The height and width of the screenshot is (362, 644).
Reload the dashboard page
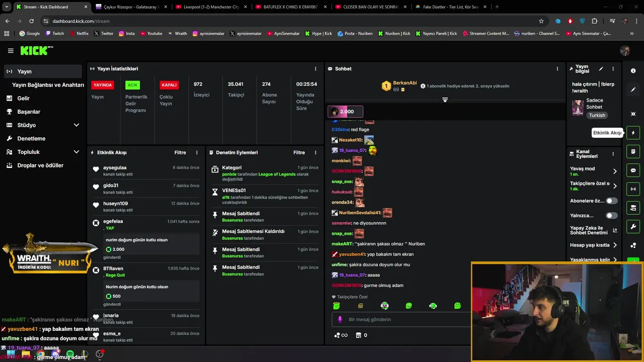coord(31,21)
